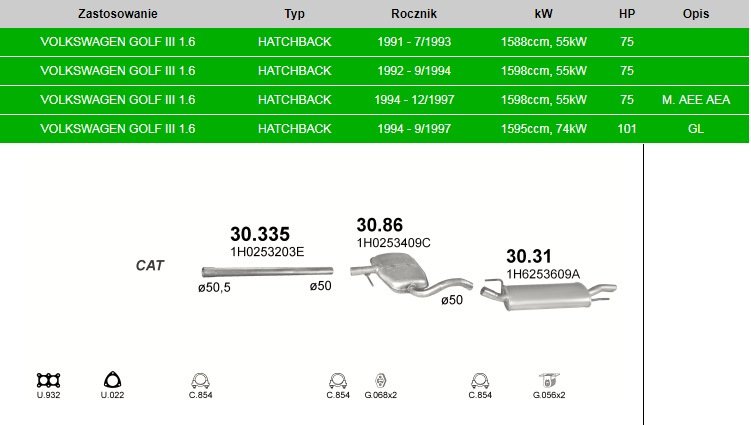
Task: Click the Zastosowanie column header
Action: coord(118,14)
